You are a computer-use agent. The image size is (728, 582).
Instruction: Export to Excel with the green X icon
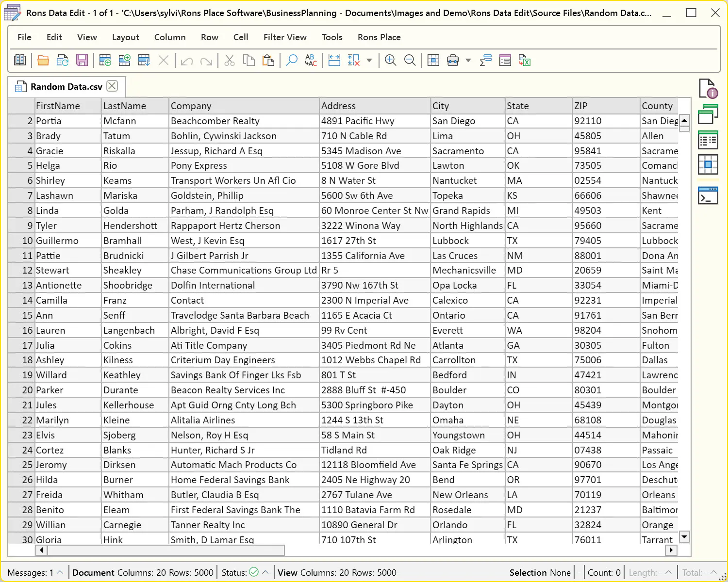tap(525, 60)
